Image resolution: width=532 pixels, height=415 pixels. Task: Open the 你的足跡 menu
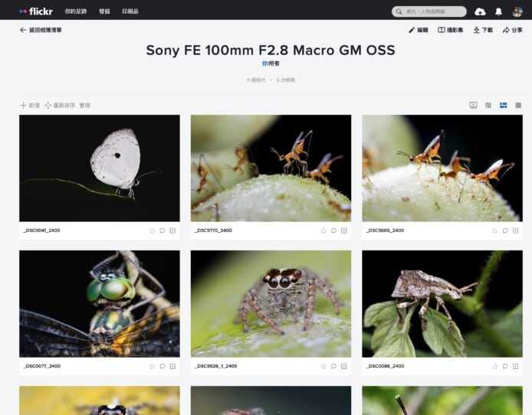point(76,11)
